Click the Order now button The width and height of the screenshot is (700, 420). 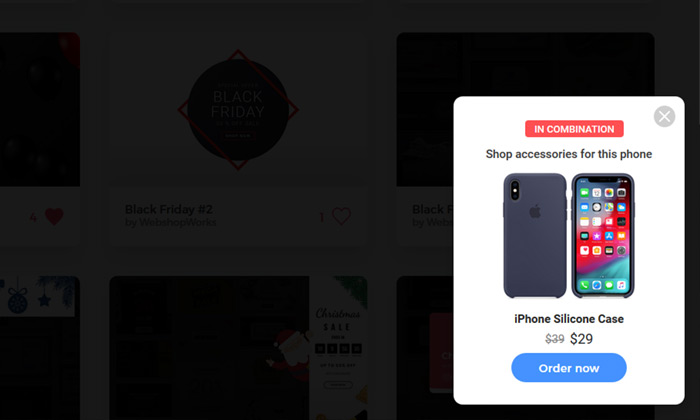point(569,368)
